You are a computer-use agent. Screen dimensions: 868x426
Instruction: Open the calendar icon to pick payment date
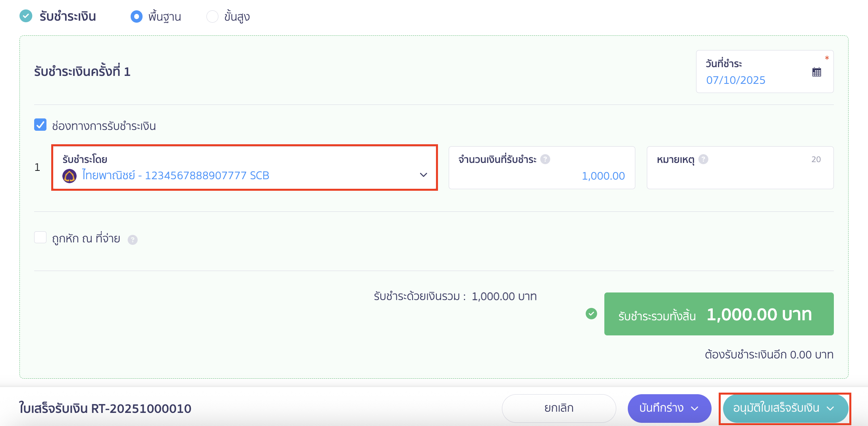click(x=816, y=72)
